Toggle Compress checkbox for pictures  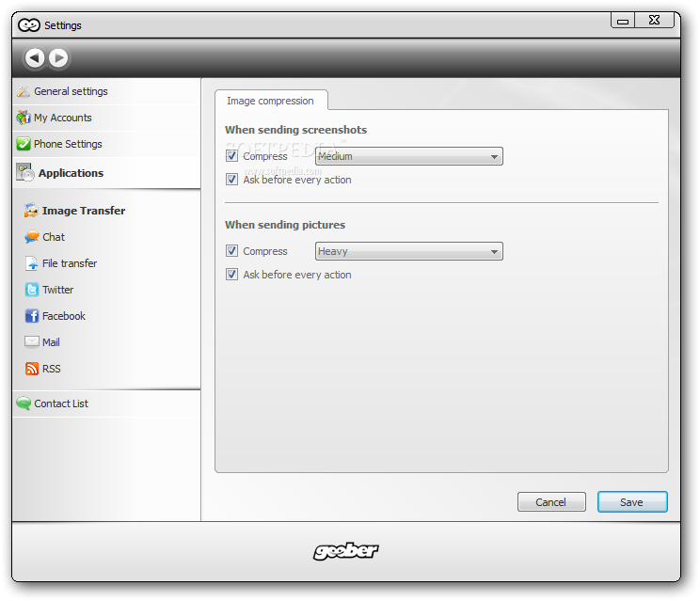231,251
